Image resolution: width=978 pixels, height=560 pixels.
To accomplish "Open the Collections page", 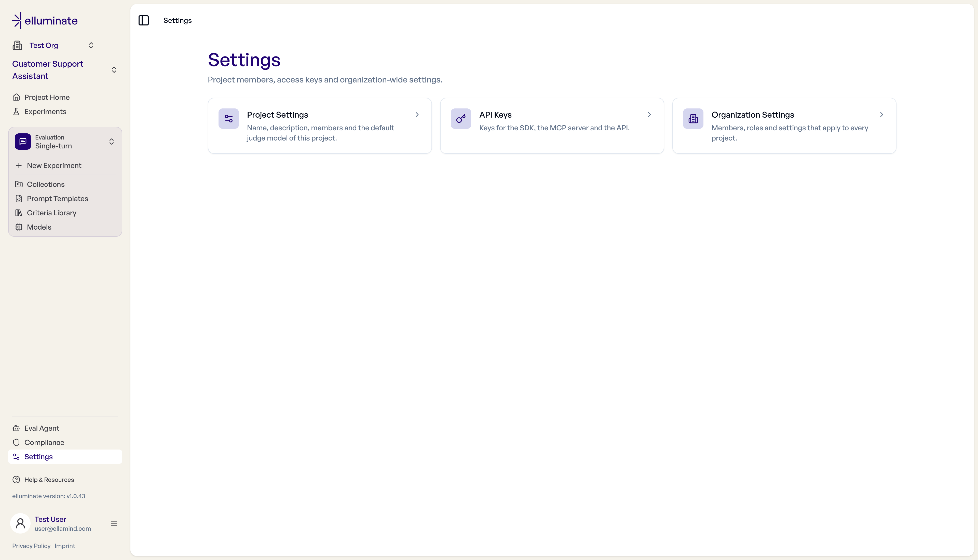I will pyautogui.click(x=65, y=184).
